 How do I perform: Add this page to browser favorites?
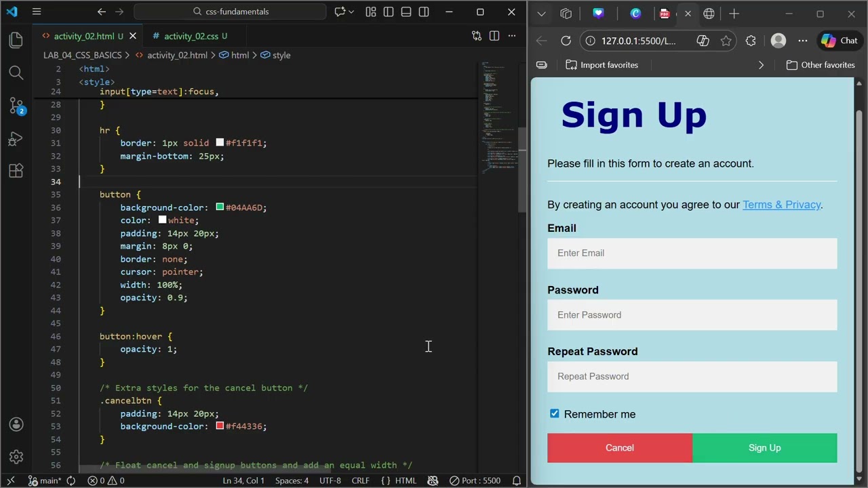[726, 41]
